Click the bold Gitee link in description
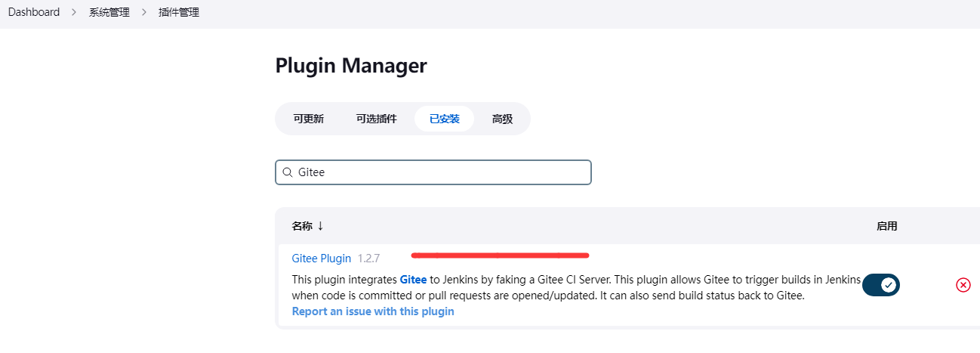Viewport: 980px width, 353px height. 413,280
